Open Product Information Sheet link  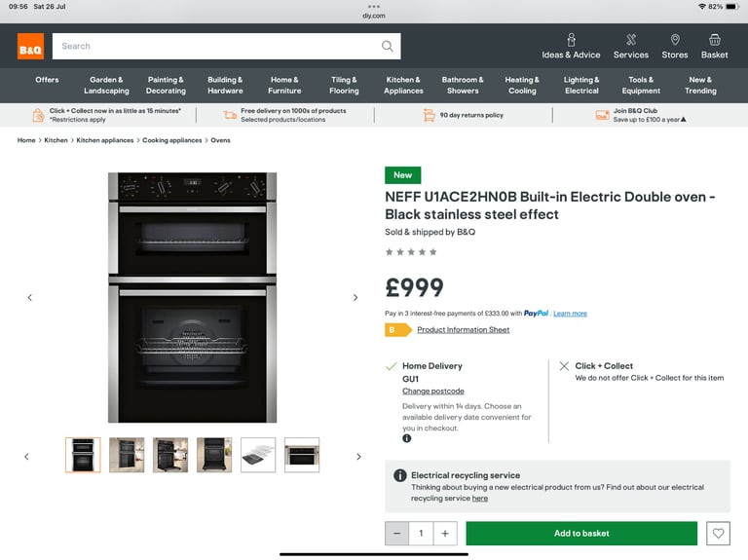point(464,329)
